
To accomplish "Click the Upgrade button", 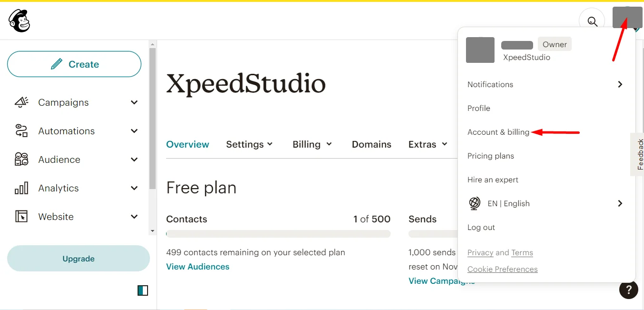I will 79,259.
